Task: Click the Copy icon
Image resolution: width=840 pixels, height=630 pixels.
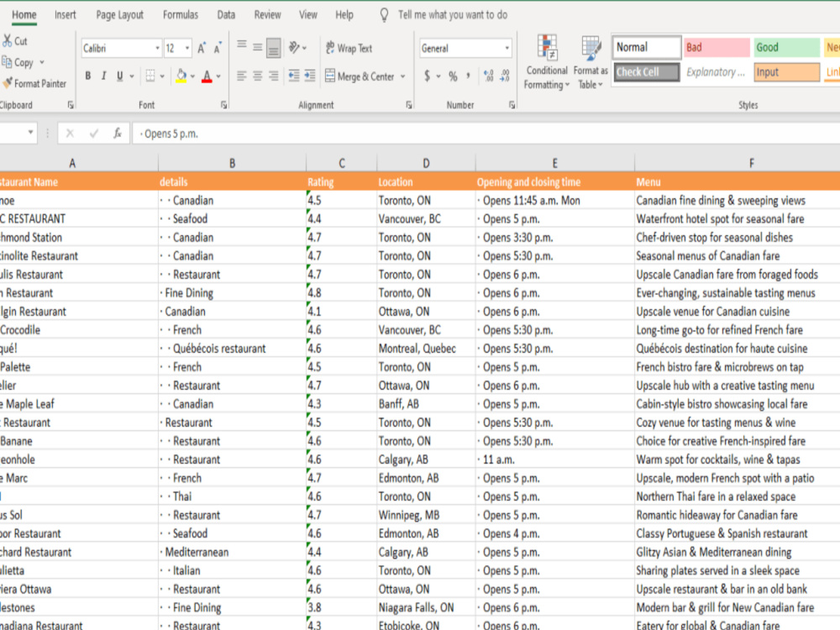Action: tap(7, 62)
